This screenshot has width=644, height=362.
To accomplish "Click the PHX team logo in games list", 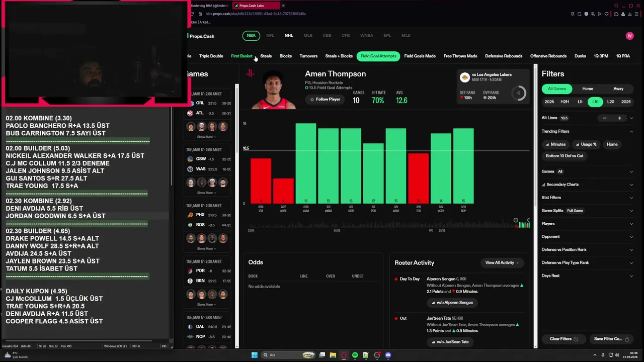I will point(190,215).
